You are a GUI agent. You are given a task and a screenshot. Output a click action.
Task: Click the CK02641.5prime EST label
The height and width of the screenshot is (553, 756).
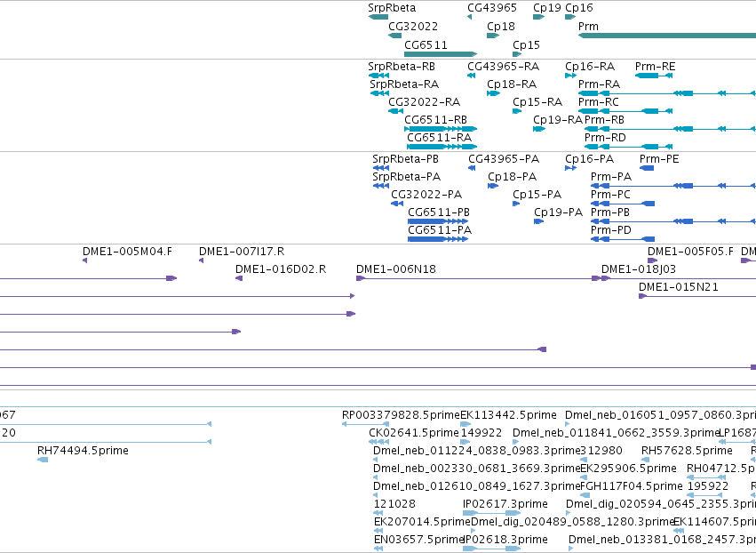pos(414,433)
